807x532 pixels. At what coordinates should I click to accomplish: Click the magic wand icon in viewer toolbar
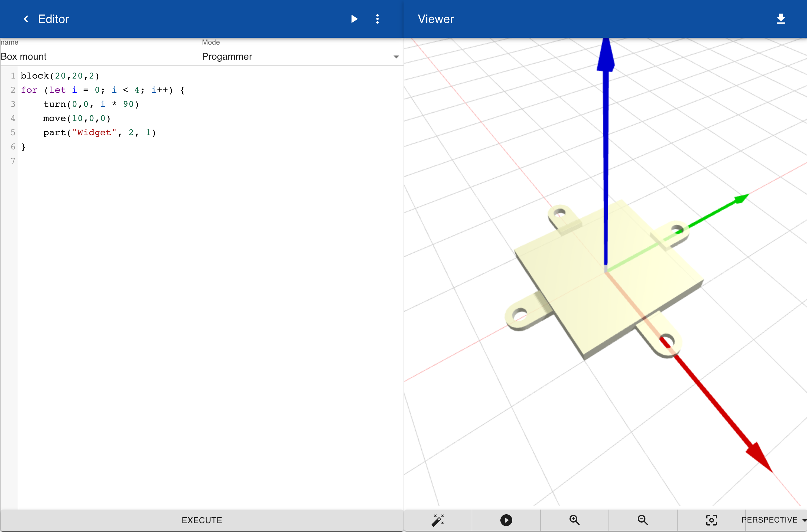click(438, 520)
